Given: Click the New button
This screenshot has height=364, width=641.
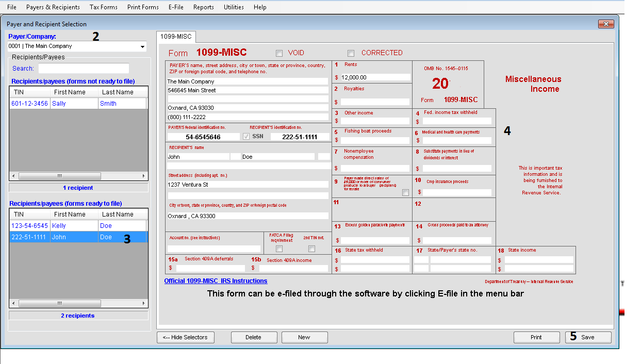Looking at the screenshot, I should click(304, 337).
